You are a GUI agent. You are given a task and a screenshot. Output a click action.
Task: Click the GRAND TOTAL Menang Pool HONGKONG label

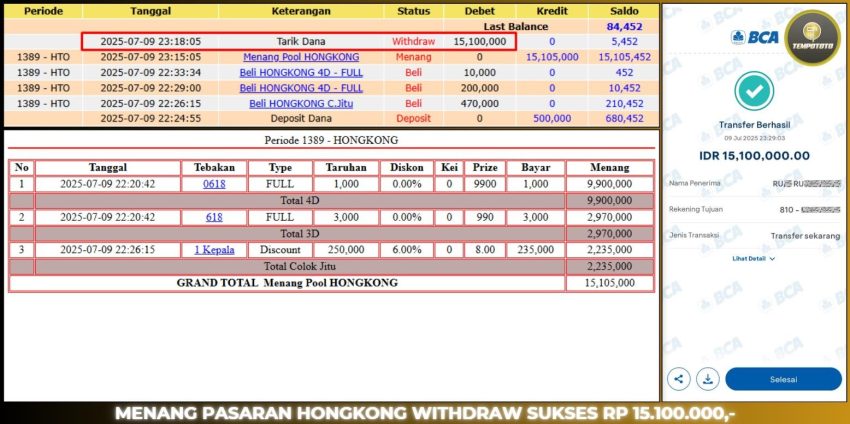tap(287, 283)
